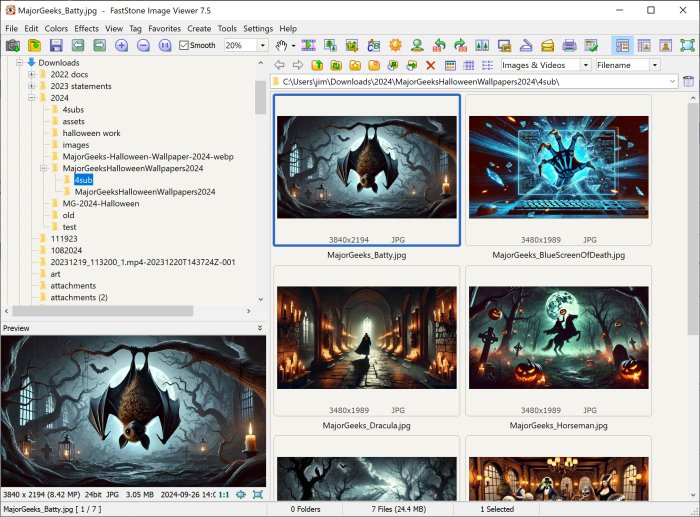Image resolution: width=700 pixels, height=517 pixels.
Task: Open the Tools menu
Action: pos(227,29)
